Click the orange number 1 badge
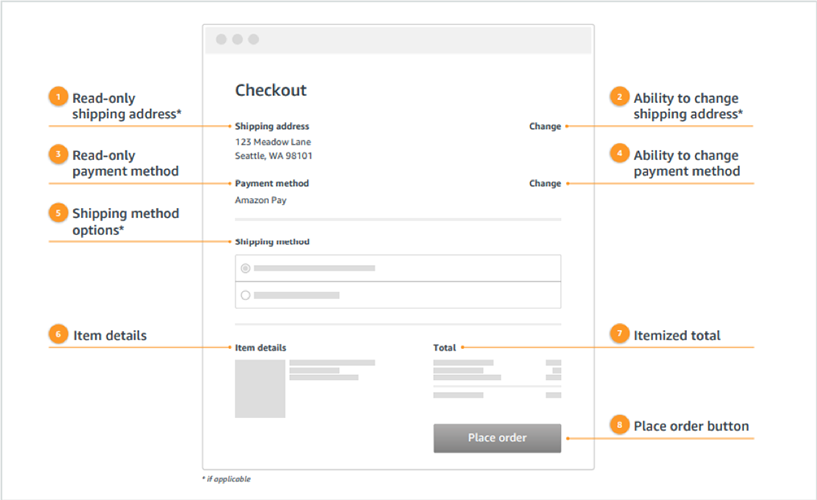This screenshot has height=500, width=817. pyautogui.click(x=58, y=98)
